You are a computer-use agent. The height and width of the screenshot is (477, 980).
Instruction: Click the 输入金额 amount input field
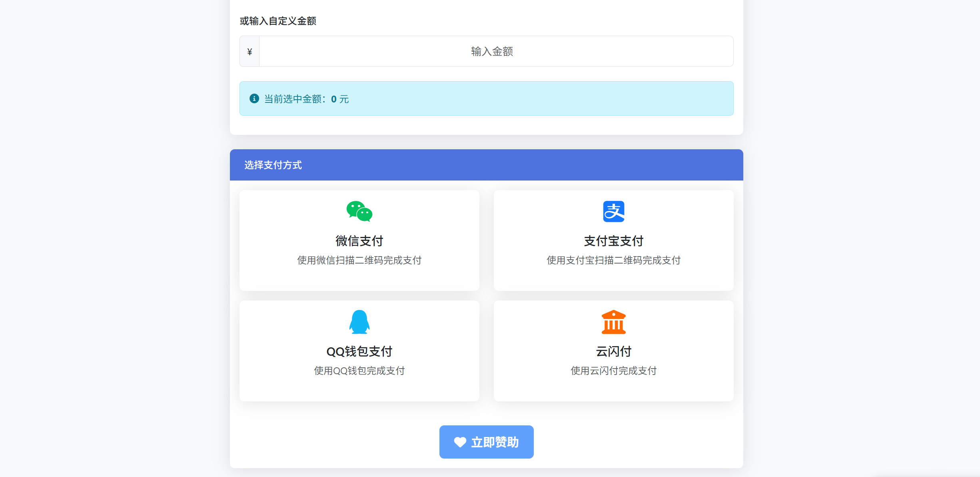(492, 51)
